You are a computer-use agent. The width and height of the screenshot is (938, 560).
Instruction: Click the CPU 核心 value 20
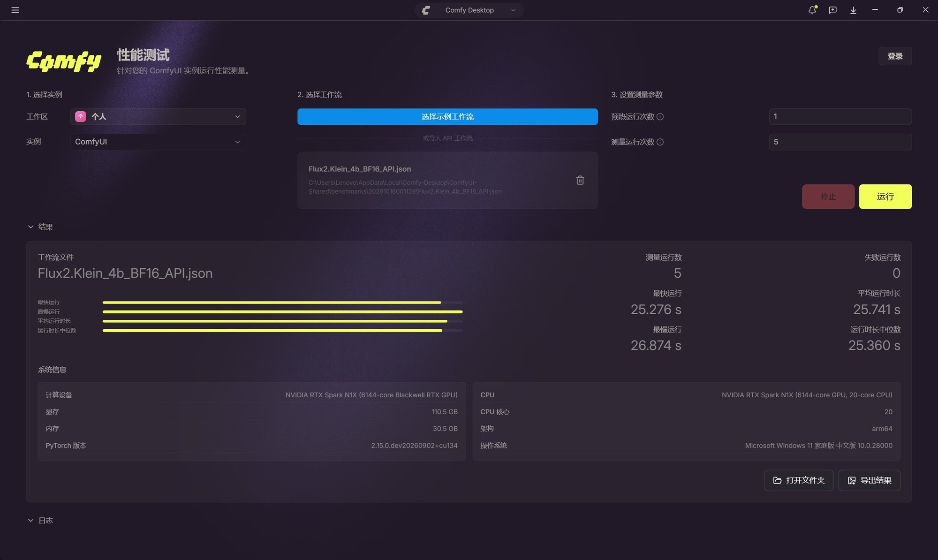pyautogui.click(x=888, y=412)
